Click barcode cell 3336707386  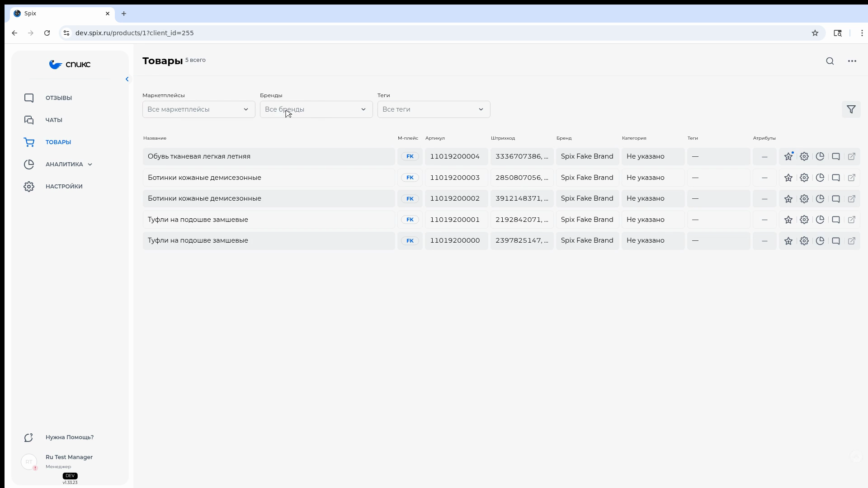522,156
